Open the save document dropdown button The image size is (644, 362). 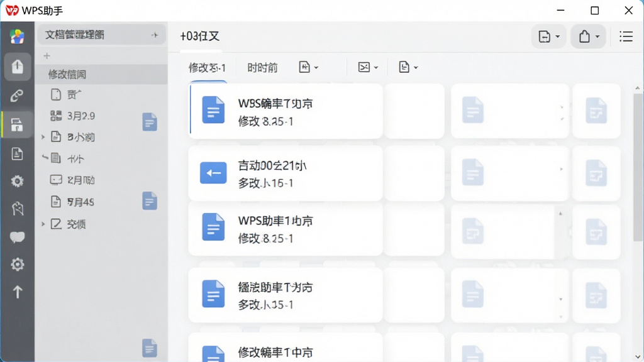pyautogui.click(x=548, y=36)
